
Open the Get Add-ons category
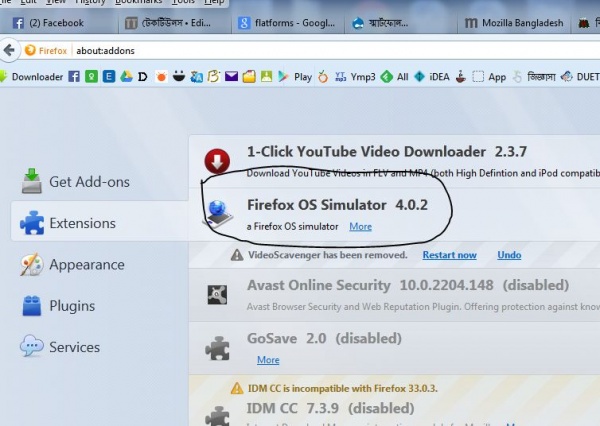76,181
